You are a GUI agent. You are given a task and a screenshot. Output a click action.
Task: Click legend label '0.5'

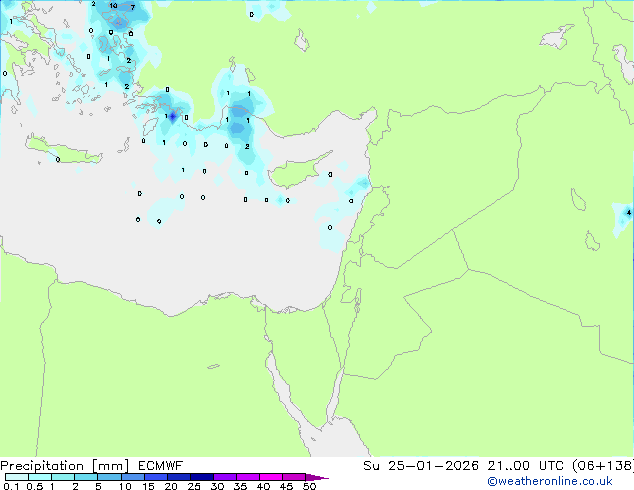[35, 486]
